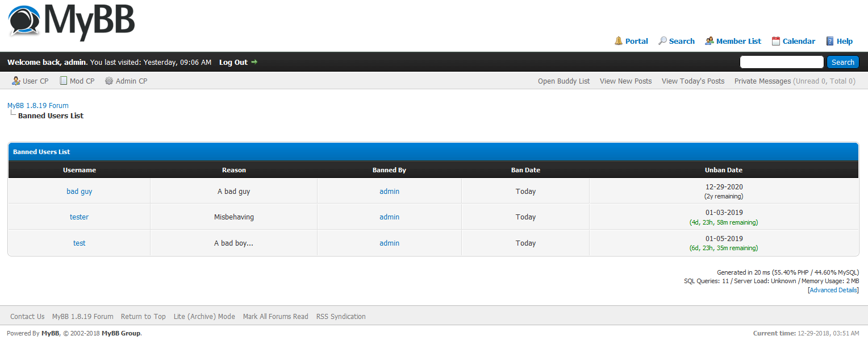Open the 'bad guy' user profile
The width and height of the screenshot is (868, 344).
point(79,191)
